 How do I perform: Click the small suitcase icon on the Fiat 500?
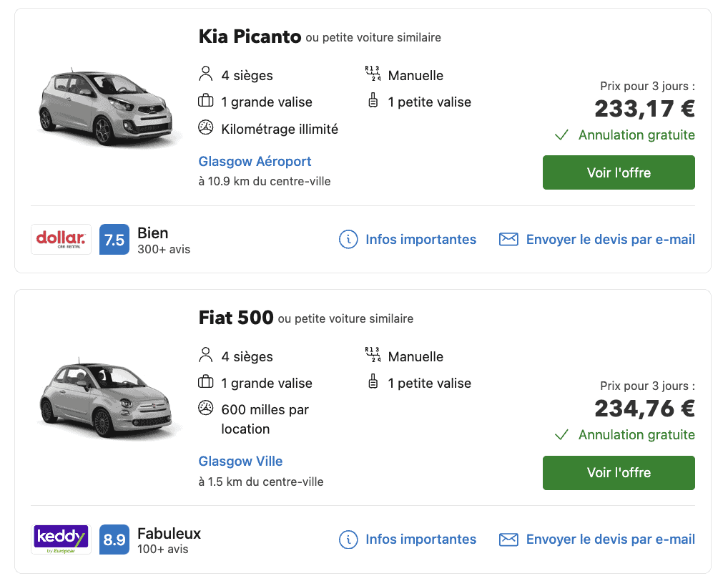click(373, 383)
